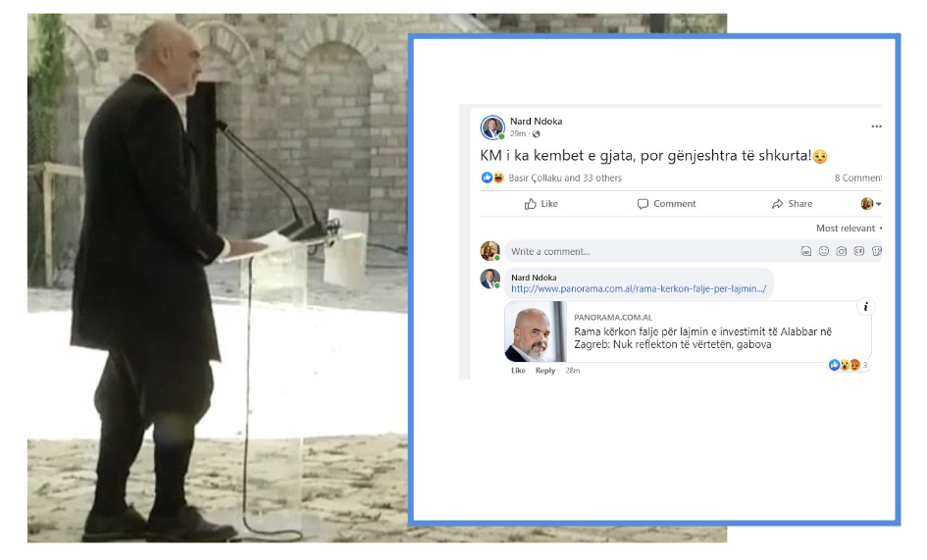This screenshot has width=927, height=560.
Task: Click the 28m comment timestamp
Action: (572, 371)
